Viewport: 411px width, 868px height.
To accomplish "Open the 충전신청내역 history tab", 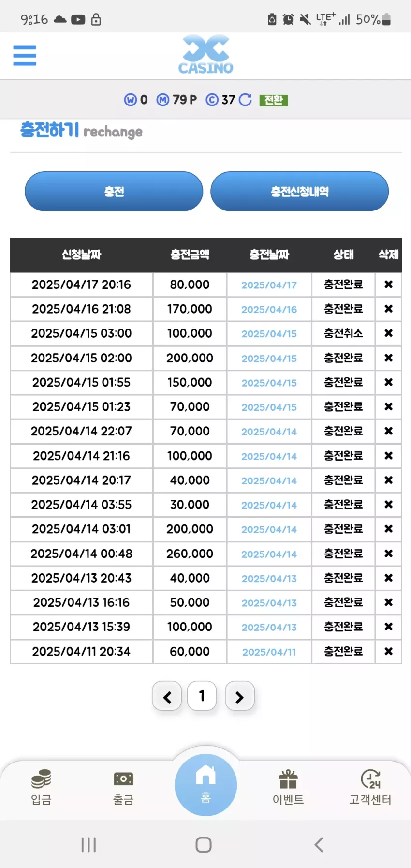I will tap(299, 192).
